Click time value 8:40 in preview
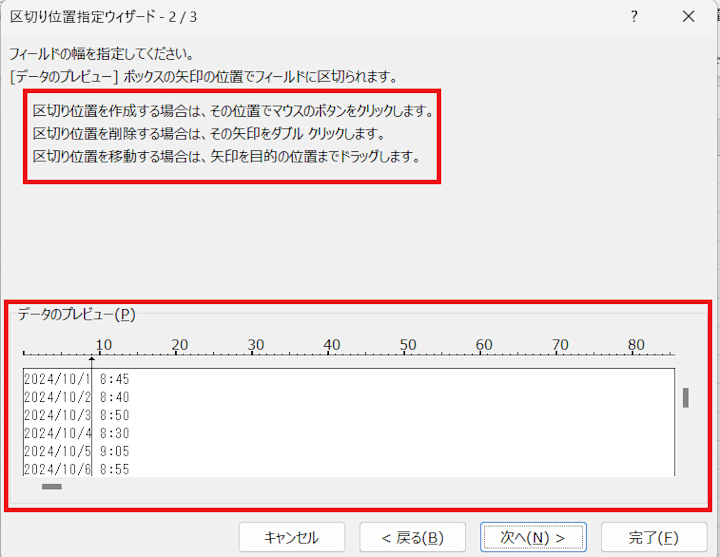Image resolution: width=720 pixels, height=557 pixels. coord(115,397)
